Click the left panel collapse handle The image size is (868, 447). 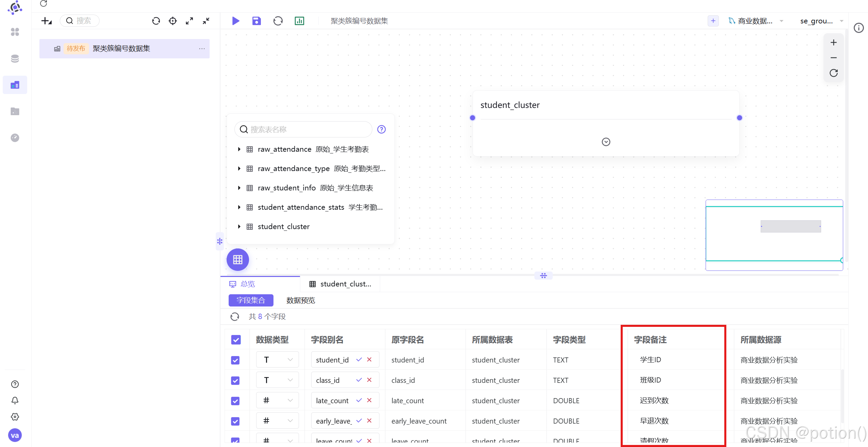pos(220,241)
